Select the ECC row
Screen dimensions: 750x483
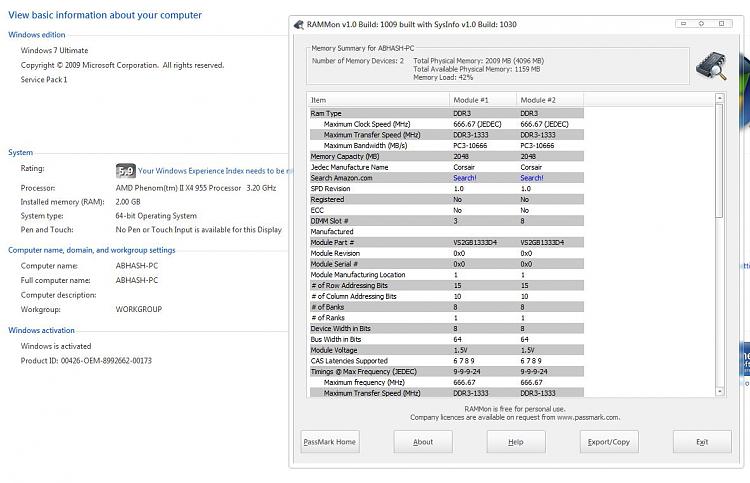click(446, 210)
